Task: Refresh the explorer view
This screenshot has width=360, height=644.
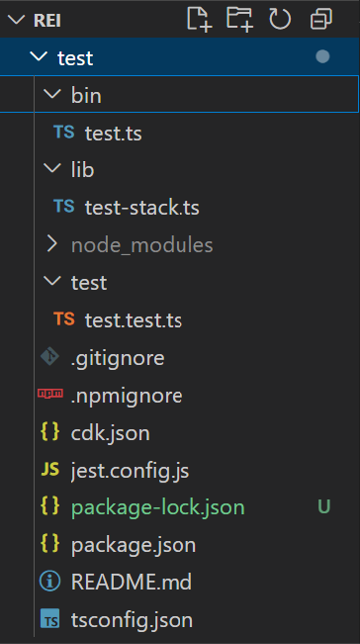Action: tap(280, 19)
